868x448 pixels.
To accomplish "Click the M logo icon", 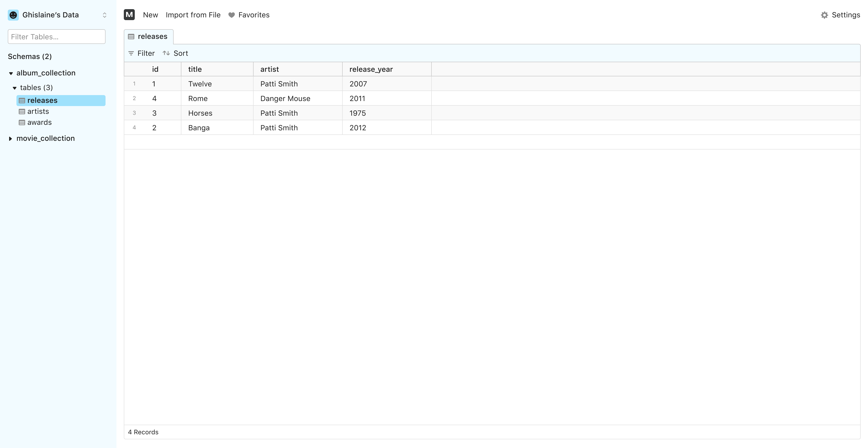I will pos(129,14).
